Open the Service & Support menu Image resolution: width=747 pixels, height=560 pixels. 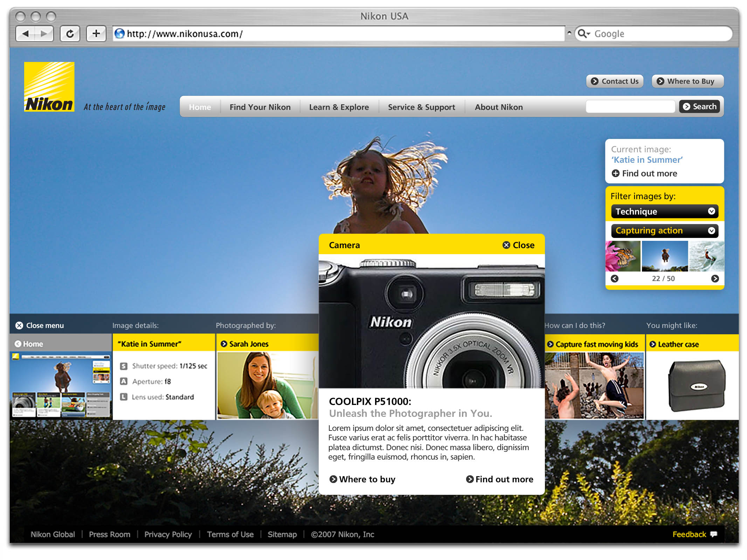point(421,107)
